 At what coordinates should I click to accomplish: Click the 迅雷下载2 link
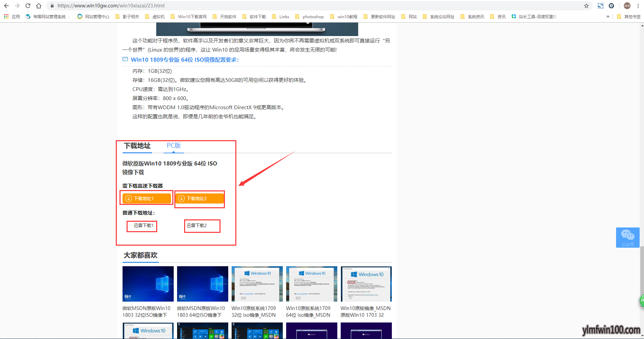point(197,225)
